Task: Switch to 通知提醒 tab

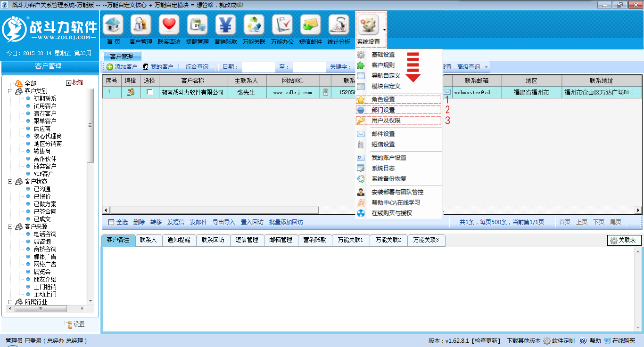Action: pos(179,240)
